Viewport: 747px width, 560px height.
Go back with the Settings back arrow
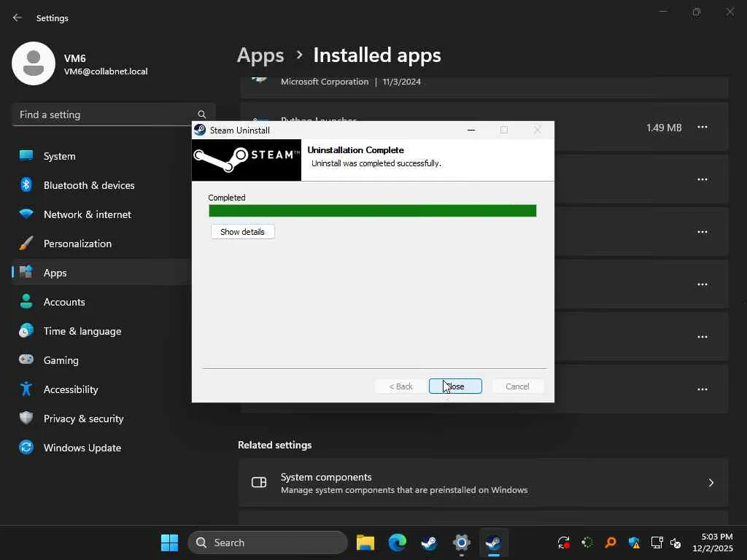pyautogui.click(x=18, y=17)
